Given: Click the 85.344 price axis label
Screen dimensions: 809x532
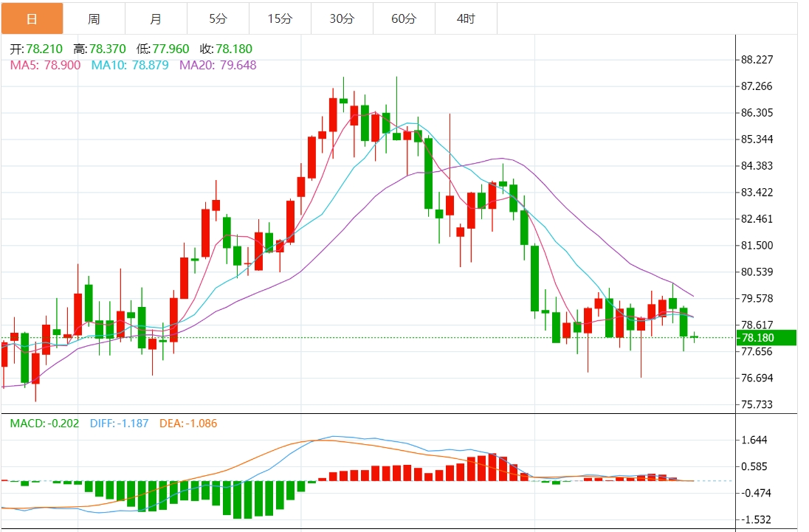Looking at the screenshot, I should 757,139.
